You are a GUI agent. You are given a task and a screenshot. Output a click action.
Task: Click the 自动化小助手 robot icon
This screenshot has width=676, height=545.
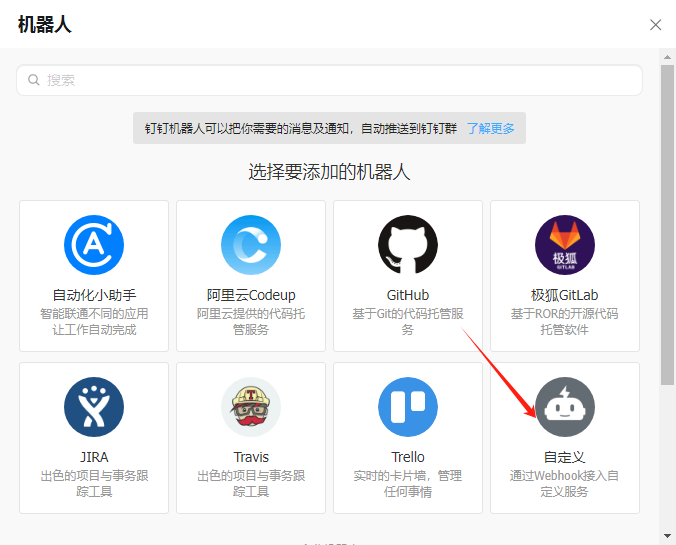(94, 245)
